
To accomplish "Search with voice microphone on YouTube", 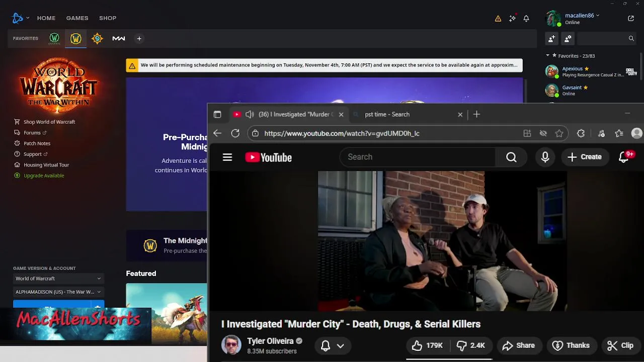I will coord(545,157).
